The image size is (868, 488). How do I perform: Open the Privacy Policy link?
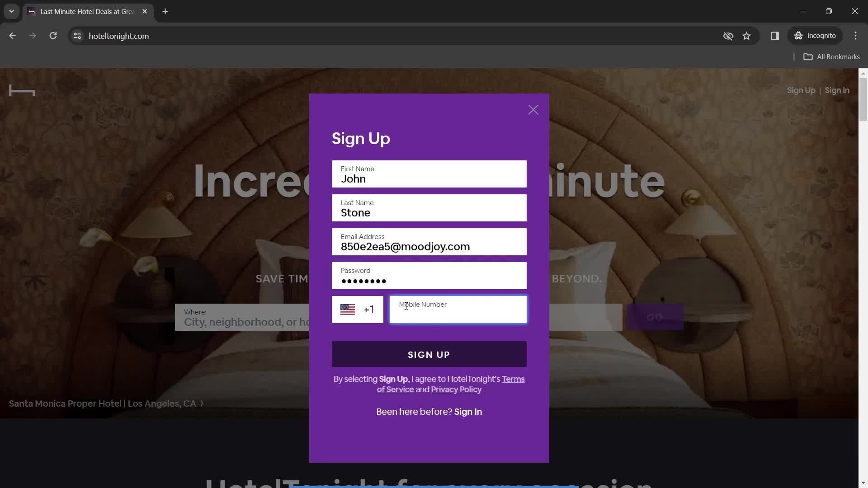pos(456,389)
